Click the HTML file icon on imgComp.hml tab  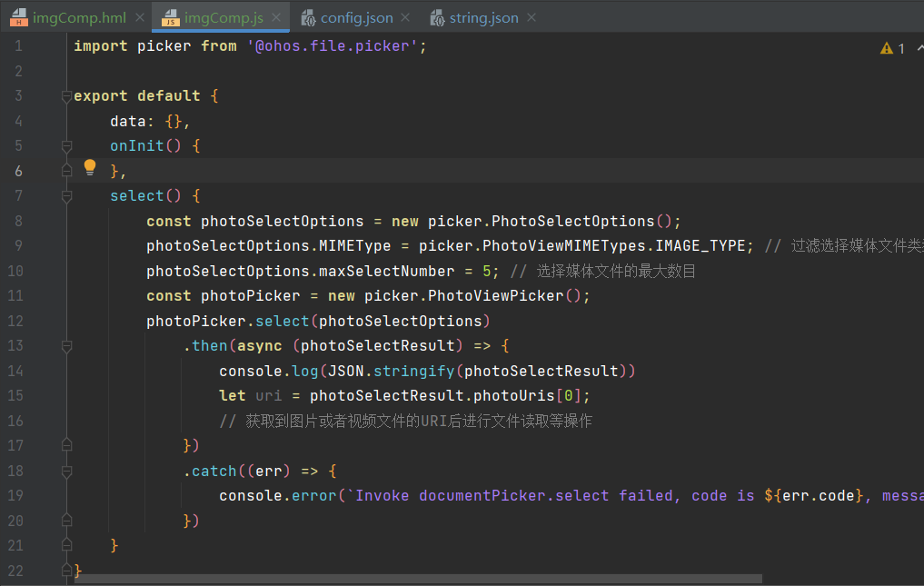[x=18, y=15]
